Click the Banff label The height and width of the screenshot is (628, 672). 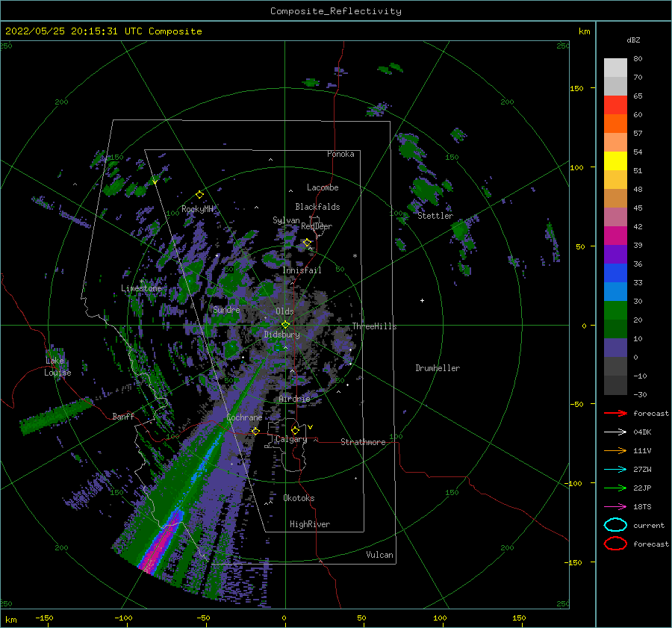pos(123,416)
